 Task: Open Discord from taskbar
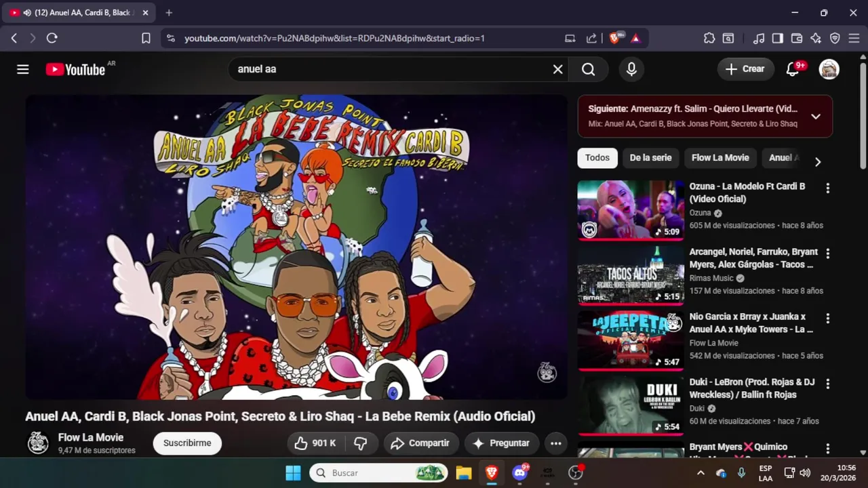(520, 473)
